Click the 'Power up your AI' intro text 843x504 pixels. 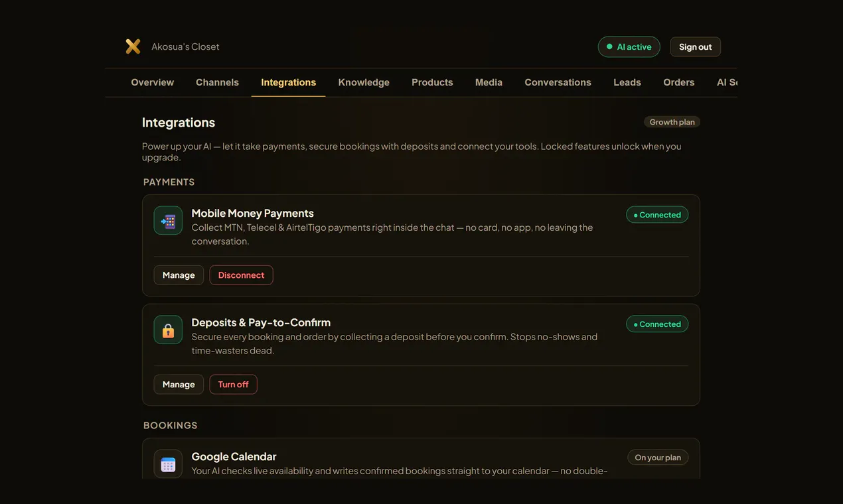pyautogui.click(x=412, y=152)
